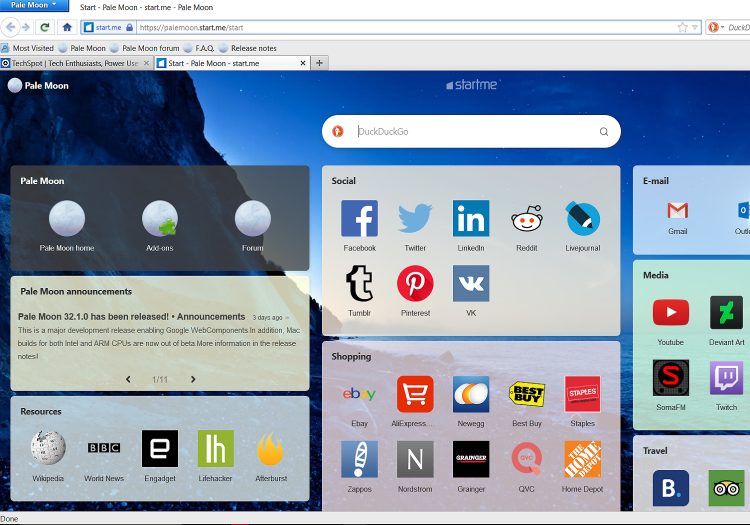Open the LinkedIn icon
The image size is (750, 525).
pos(471,219)
